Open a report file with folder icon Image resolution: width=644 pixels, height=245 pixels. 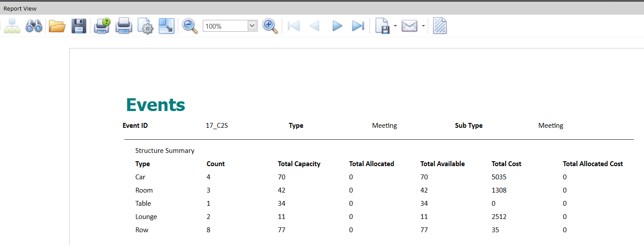click(57, 26)
